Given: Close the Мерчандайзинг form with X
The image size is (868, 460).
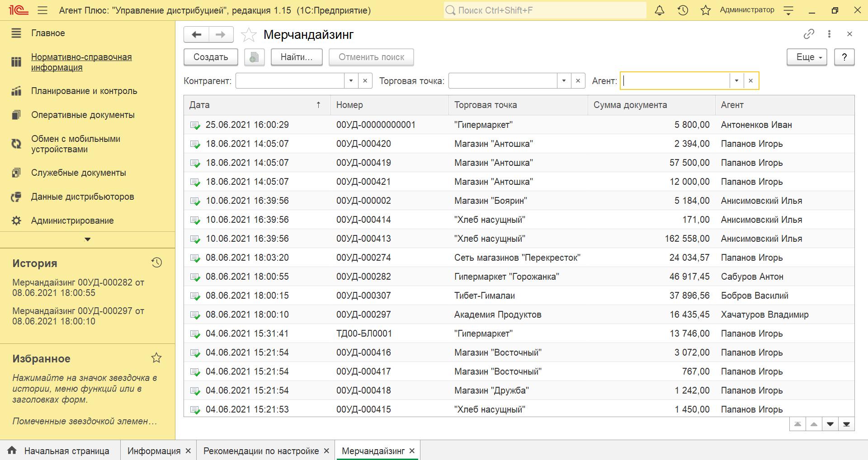Looking at the screenshot, I should [849, 34].
